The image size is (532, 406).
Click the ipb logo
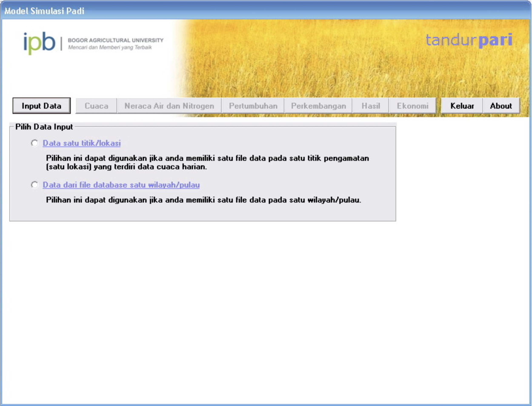(39, 43)
